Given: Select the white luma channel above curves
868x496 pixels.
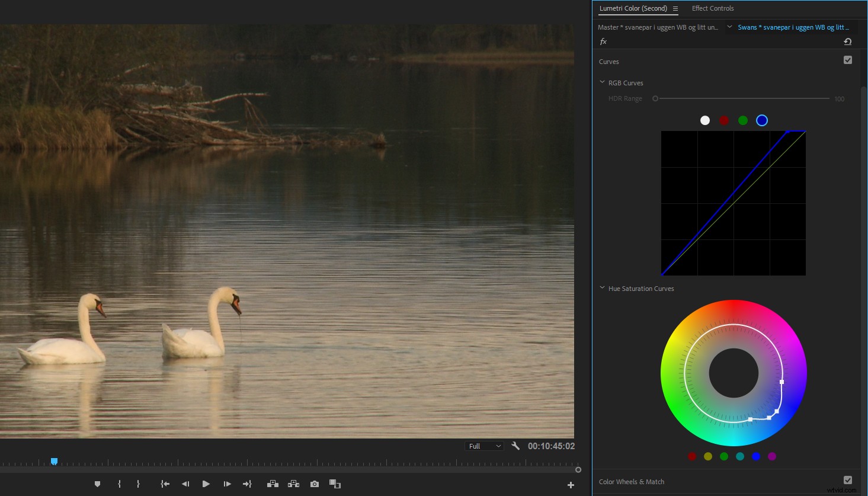Looking at the screenshot, I should (705, 120).
